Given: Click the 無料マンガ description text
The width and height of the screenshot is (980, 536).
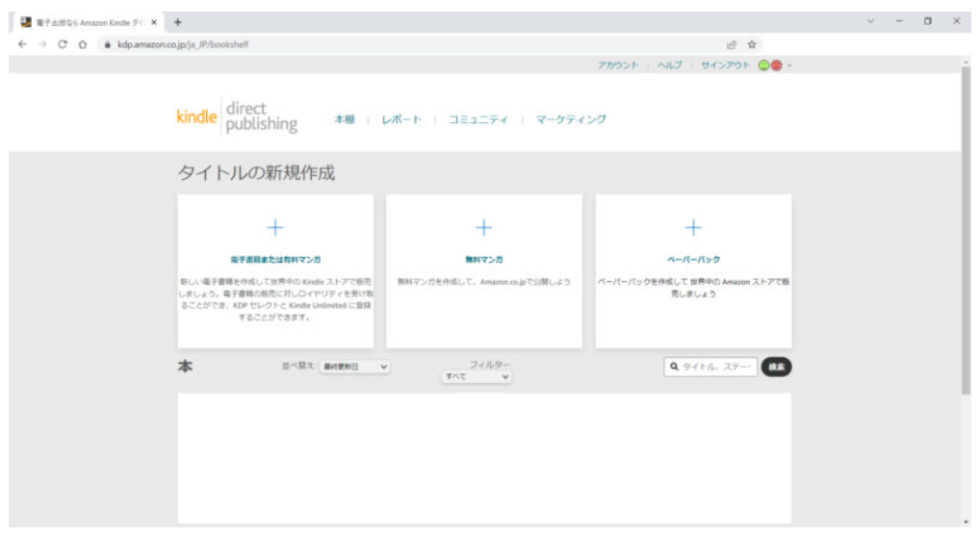Looking at the screenshot, I should coord(484,282).
